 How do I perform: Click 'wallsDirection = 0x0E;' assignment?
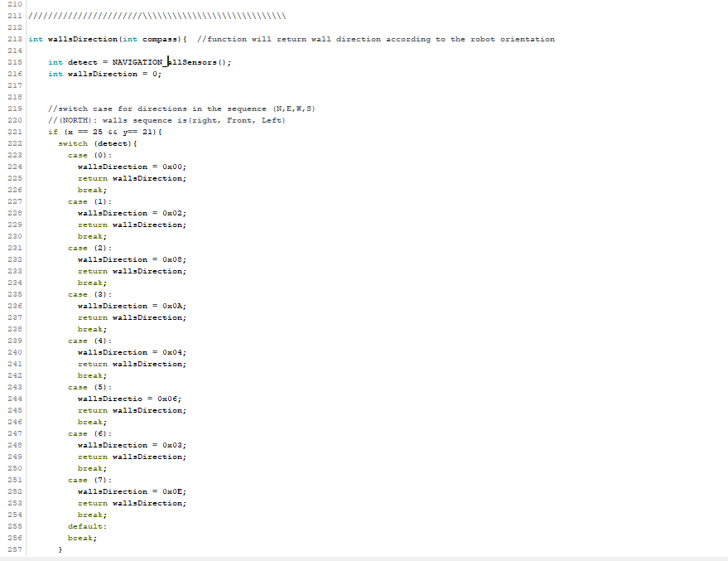[132, 492]
